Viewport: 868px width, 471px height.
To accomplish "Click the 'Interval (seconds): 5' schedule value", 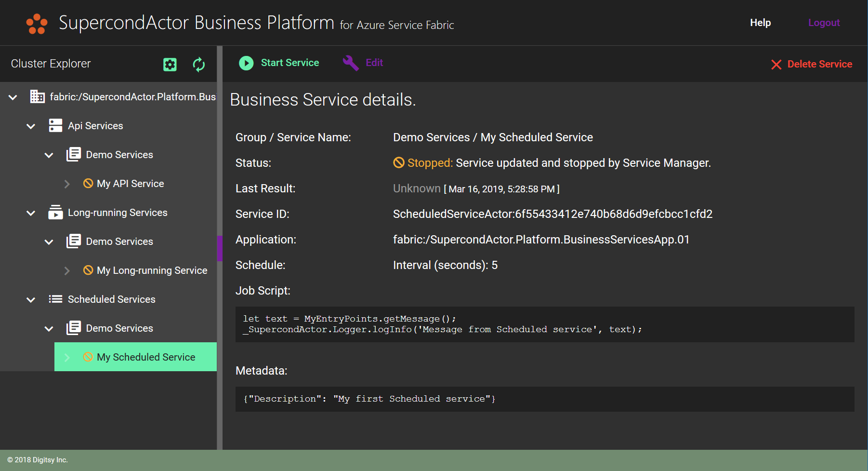I will (445, 265).
